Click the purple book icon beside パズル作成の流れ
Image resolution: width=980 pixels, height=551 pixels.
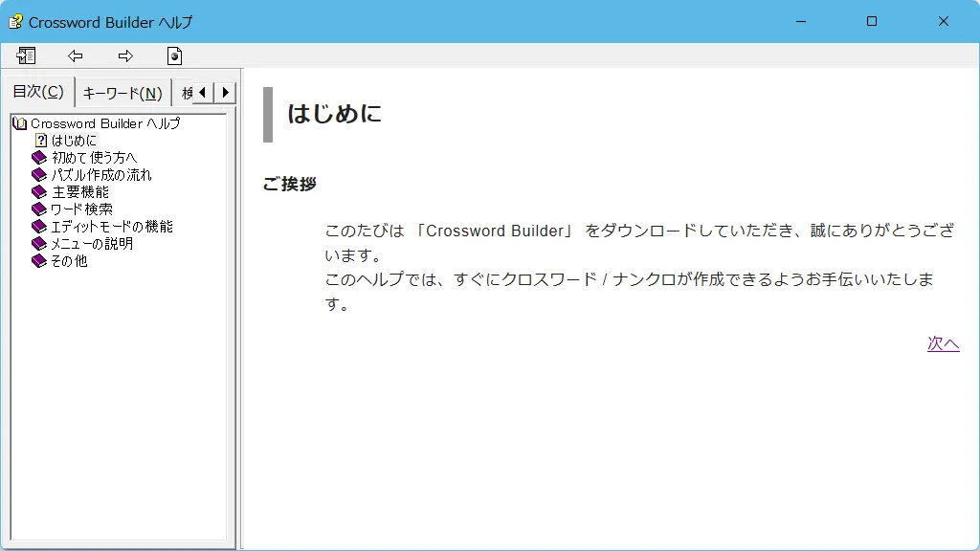coord(39,175)
